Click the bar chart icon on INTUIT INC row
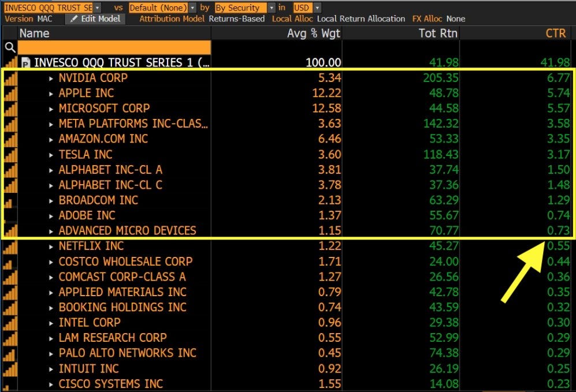Viewport: 576px width, 392px height. [10, 368]
